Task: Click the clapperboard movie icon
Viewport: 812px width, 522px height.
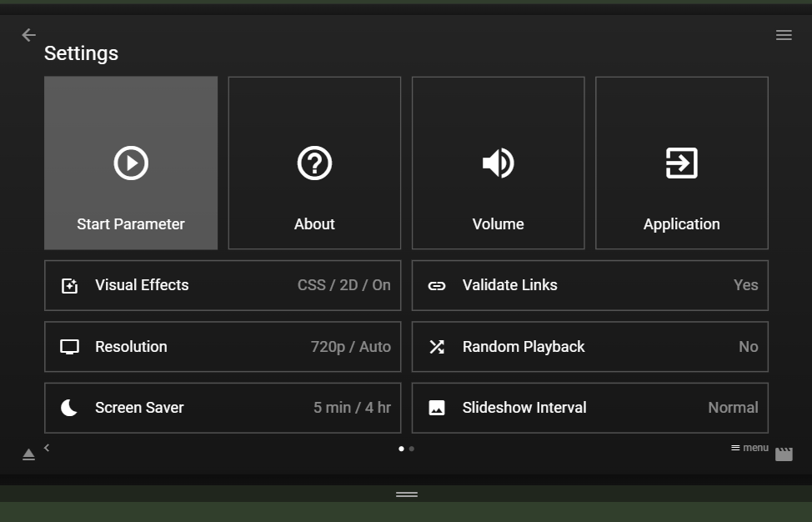Action: [784, 454]
